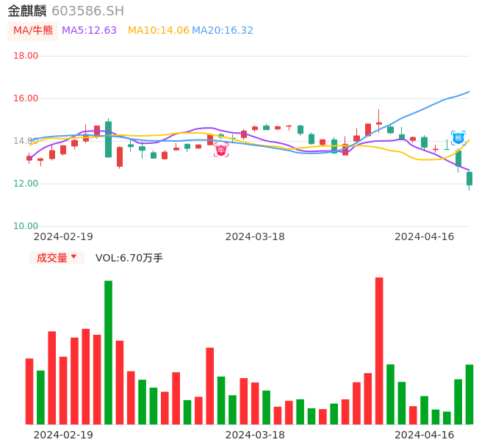Toggle the MA/牛熊 indicator button

coord(33,31)
